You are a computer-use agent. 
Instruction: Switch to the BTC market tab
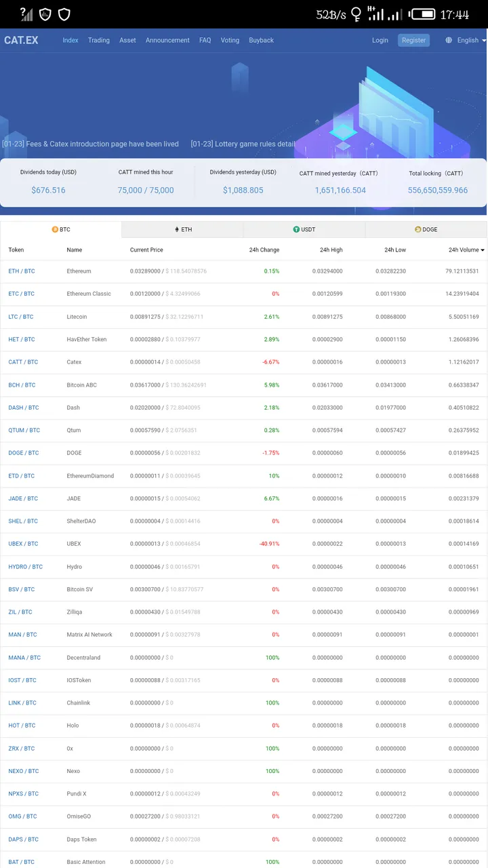61,229
